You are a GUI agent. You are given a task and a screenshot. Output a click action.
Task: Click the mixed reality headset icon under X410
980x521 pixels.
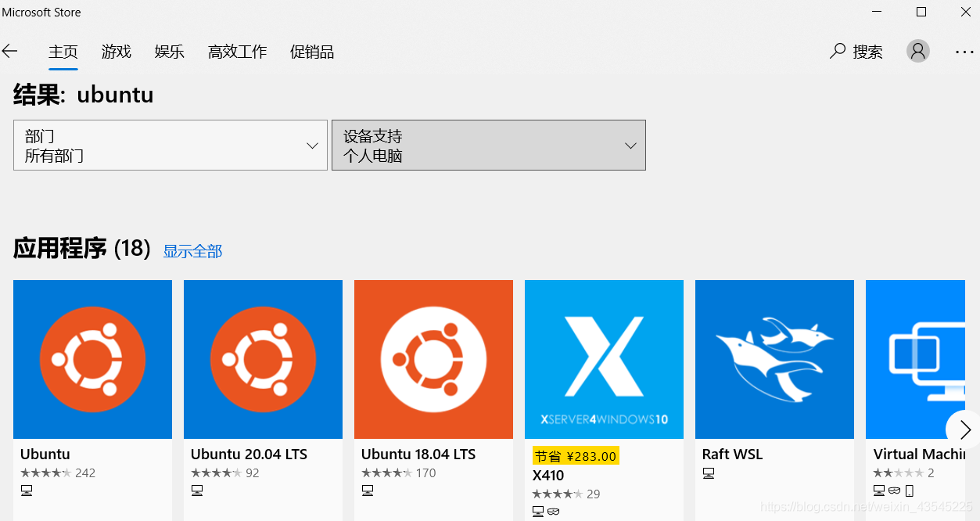[x=553, y=512]
